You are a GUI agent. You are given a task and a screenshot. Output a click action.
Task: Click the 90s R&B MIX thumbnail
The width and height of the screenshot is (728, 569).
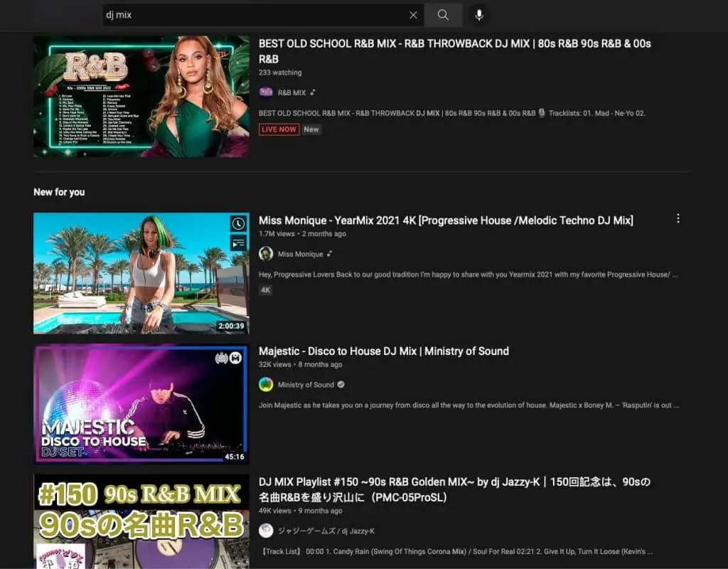coord(141,521)
